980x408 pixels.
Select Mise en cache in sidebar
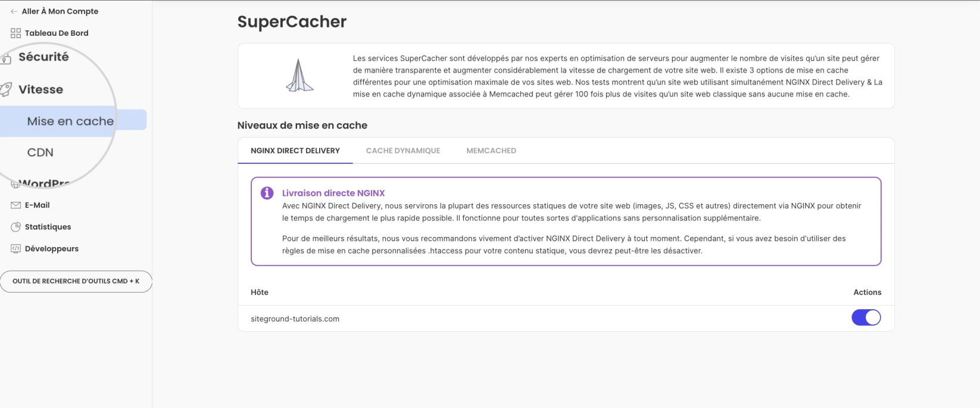(70, 121)
